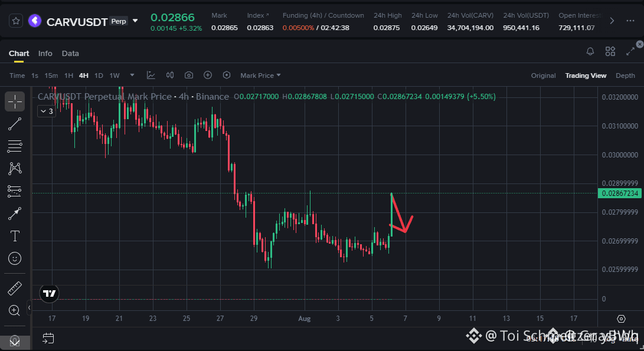The width and height of the screenshot is (644, 351).
Task: Switch to the Data tab
Action: click(x=70, y=53)
